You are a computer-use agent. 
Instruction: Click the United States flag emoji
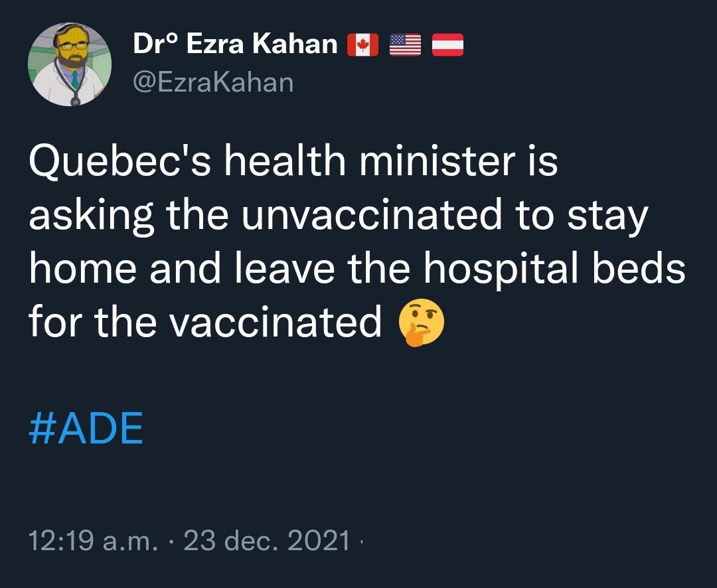point(405,45)
